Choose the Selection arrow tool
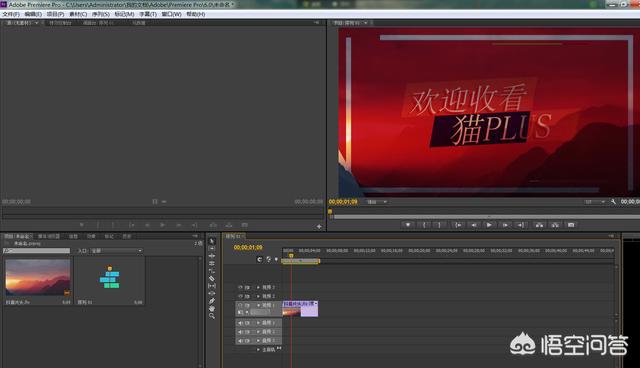Viewport: 640px width, 368px height. (212, 241)
